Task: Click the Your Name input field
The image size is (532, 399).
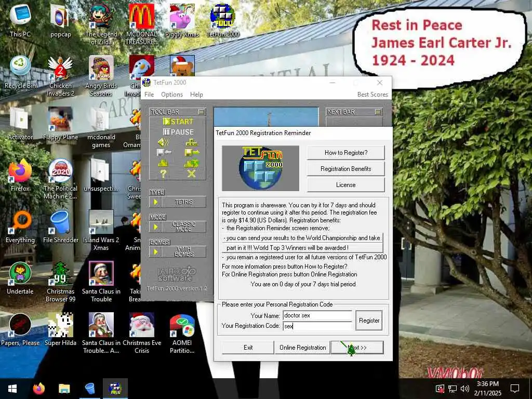Action: (x=317, y=315)
